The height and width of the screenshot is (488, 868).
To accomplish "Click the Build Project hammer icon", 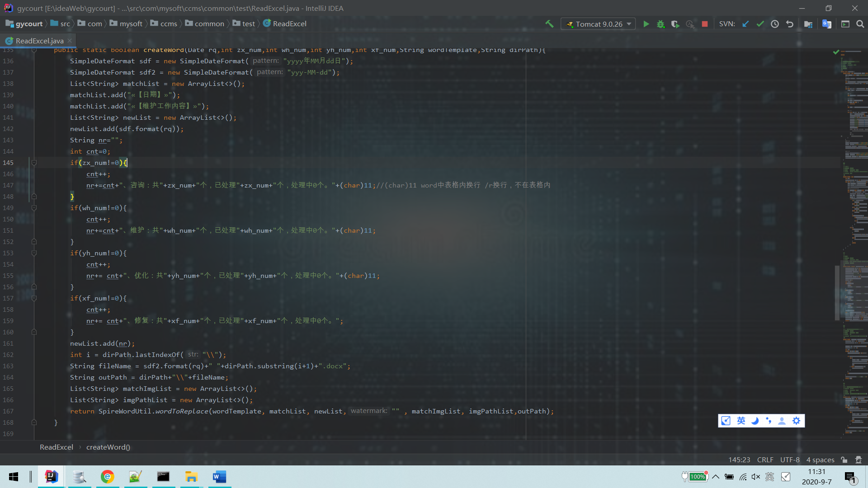I will pos(549,24).
